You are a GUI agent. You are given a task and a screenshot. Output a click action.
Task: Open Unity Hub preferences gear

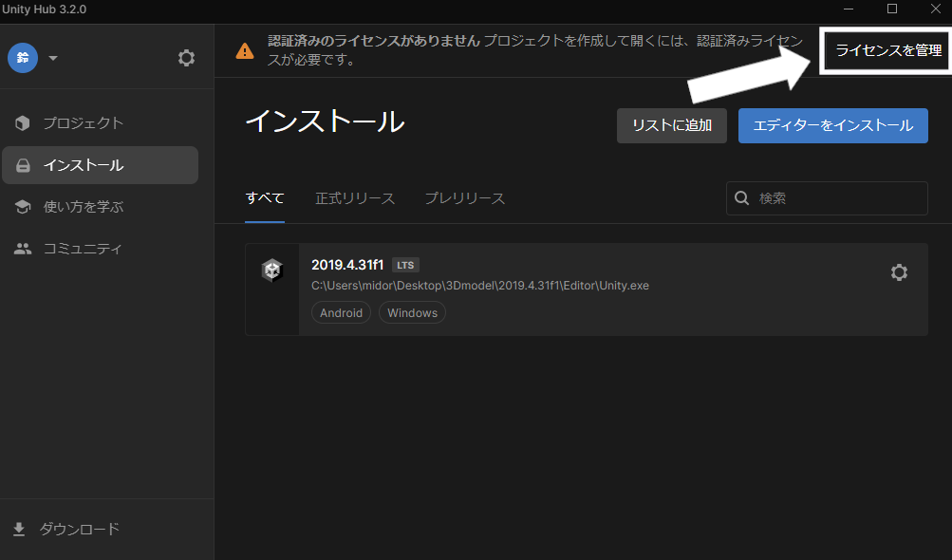[x=186, y=58]
